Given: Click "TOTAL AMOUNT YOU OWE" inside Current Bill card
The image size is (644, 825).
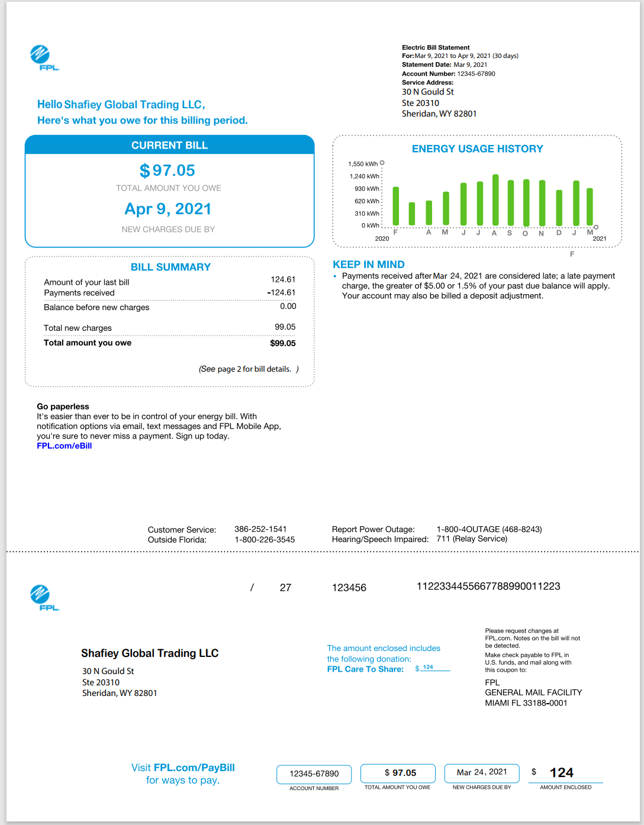Looking at the screenshot, I should pyautogui.click(x=169, y=188).
